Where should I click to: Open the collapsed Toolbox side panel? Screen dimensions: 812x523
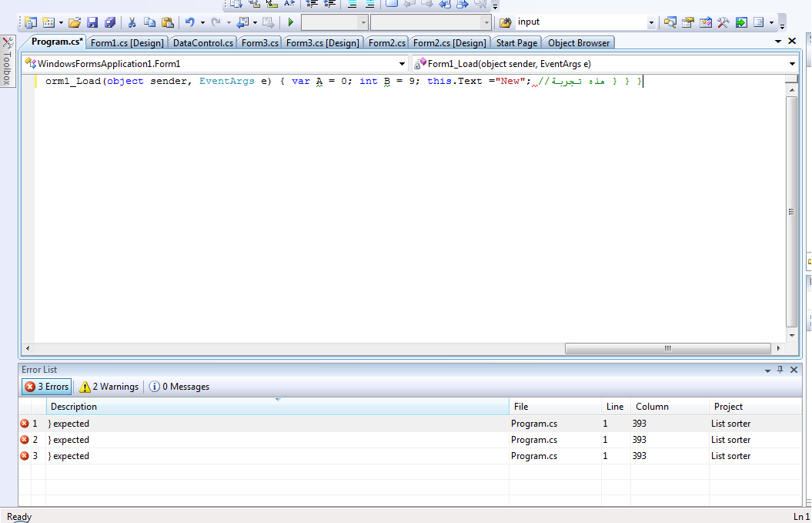[8, 62]
